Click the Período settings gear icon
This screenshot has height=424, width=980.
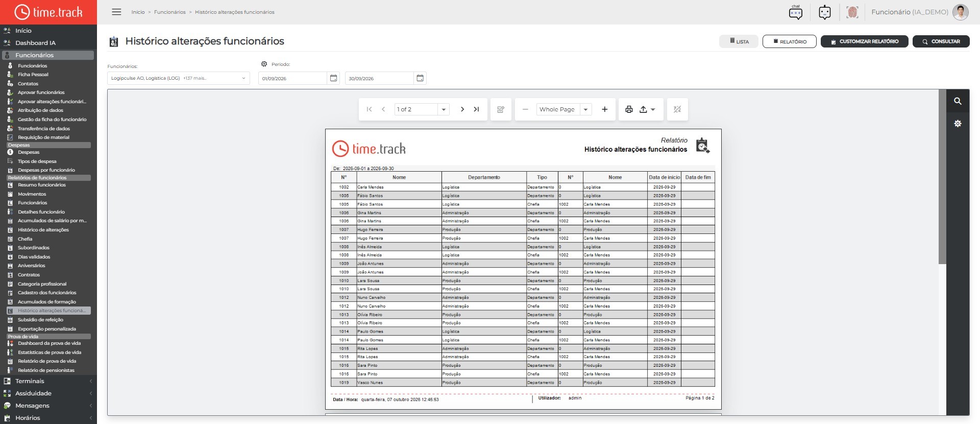pos(264,64)
